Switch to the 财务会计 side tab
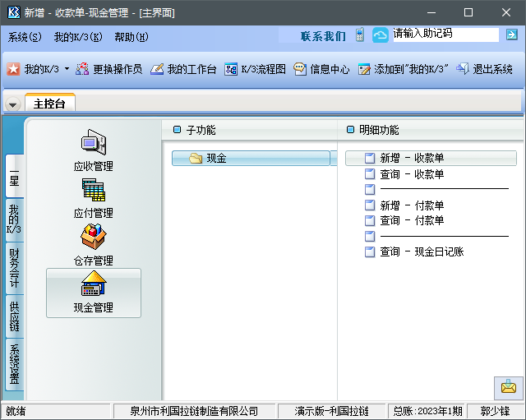The image size is (526, 420). point(14,268)
